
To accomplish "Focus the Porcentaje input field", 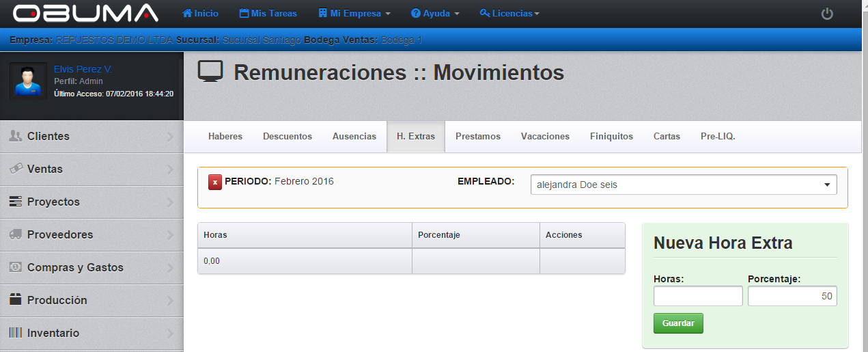I will (792, 296).
